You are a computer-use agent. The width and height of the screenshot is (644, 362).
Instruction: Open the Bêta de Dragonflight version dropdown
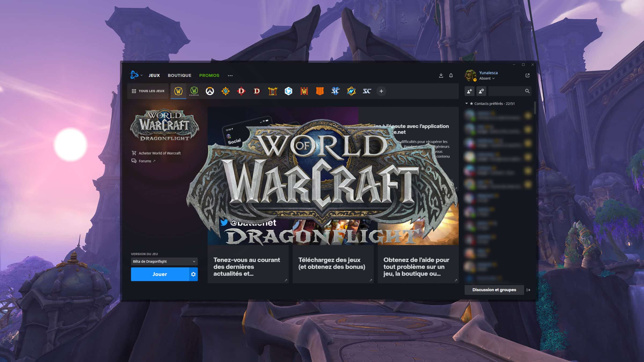[x=164, y=261]
